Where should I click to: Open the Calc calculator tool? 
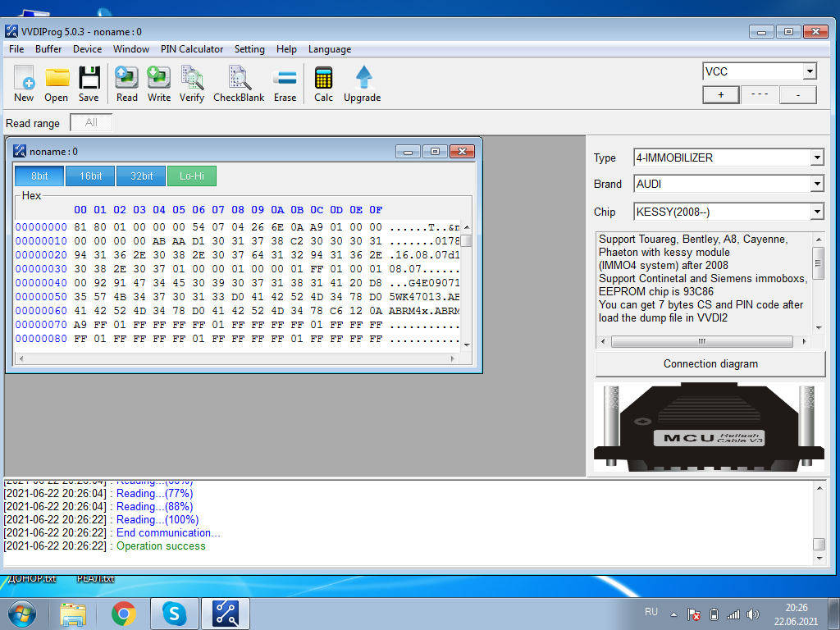coord(324,83)
